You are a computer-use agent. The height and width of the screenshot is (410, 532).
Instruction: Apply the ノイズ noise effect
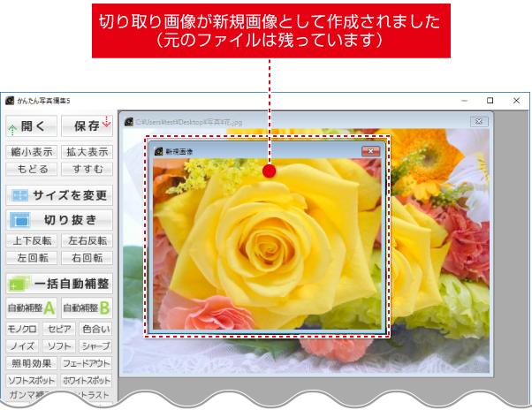pos(22,346)
